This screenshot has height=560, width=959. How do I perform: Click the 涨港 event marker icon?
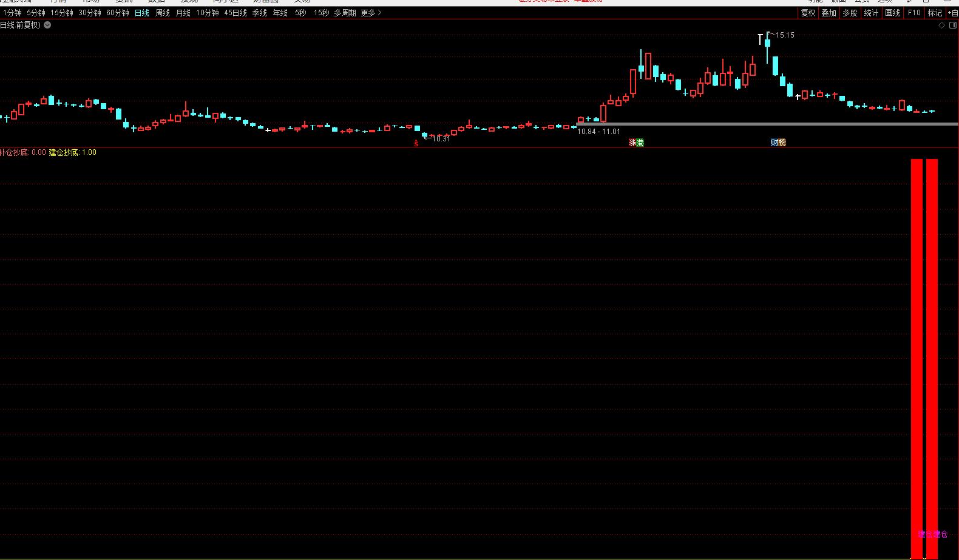pos(636,143)
